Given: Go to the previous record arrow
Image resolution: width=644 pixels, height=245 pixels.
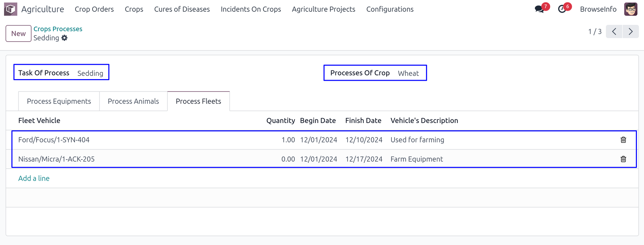Looking at the screenshot, I should pos(614,32).
